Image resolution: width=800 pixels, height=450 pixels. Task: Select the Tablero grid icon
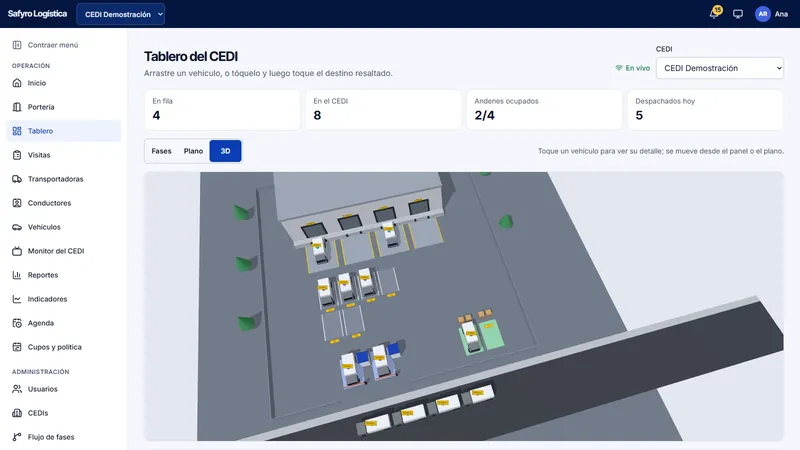pos(17,131)
